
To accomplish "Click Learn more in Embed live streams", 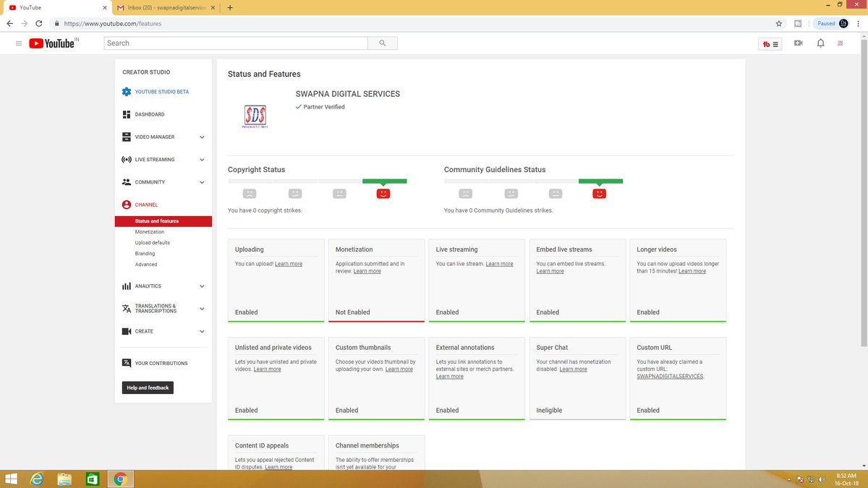I will (550, 271).
